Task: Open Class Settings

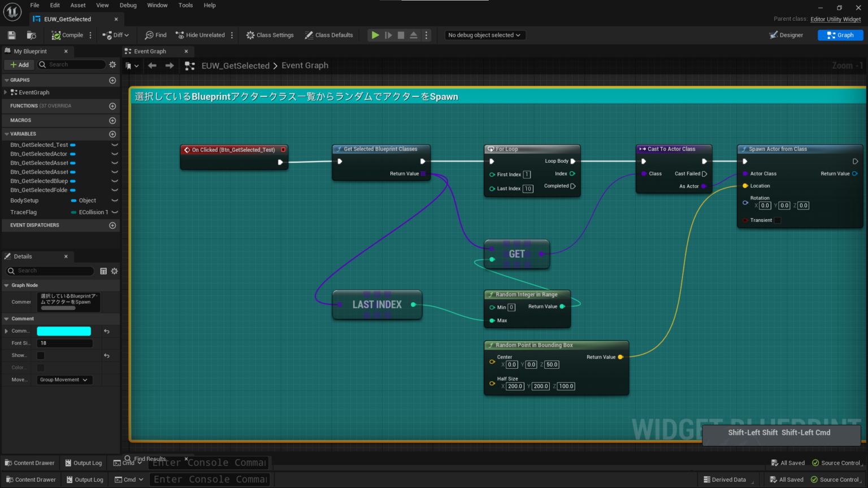Action: 270,35
